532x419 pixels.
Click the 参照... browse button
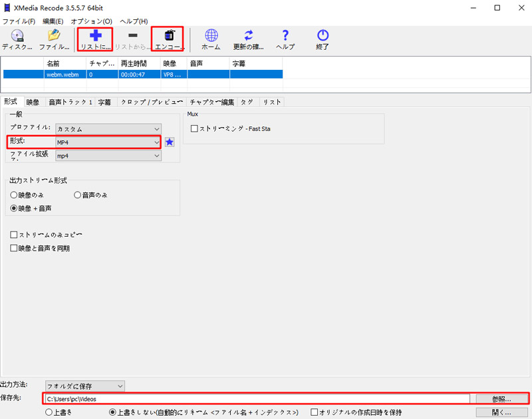(501, 399)
